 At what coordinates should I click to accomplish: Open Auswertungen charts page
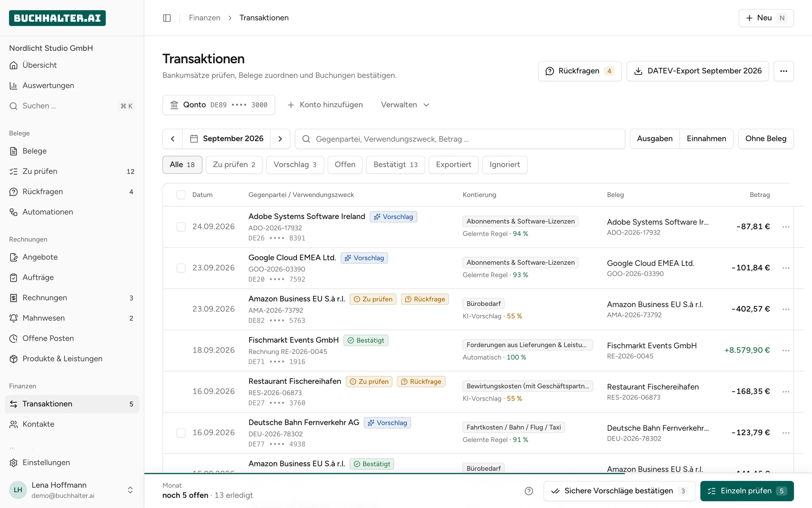tap(72, 85)
